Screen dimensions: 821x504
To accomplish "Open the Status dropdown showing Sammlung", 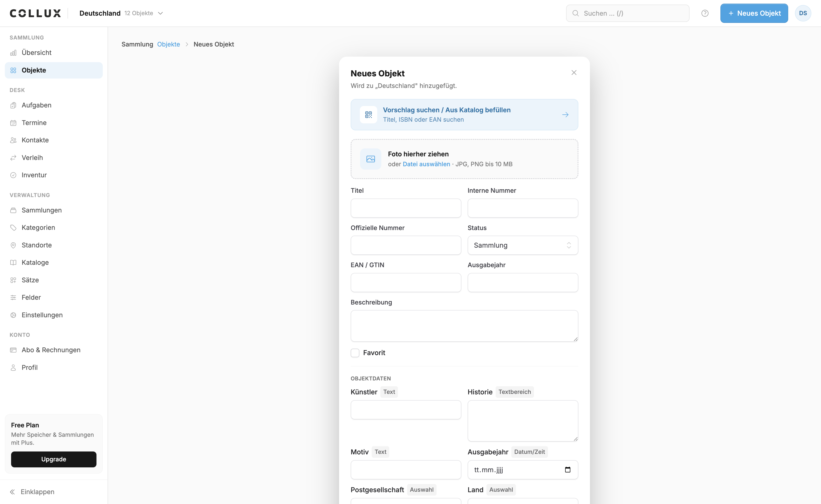I will pos(522,245).
